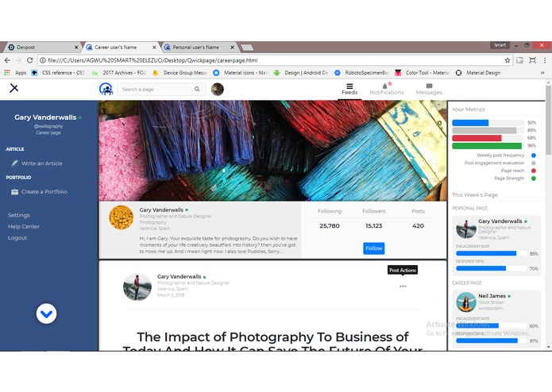Open Write an Article link
This screenshot has height=392, width=552.
pyautogui.click(x=41, y=163)
